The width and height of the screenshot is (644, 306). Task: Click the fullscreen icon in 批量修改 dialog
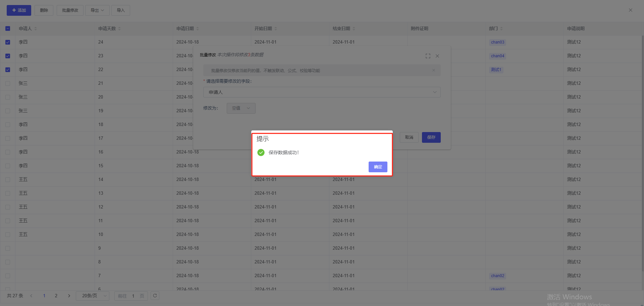(x=428, y=56)
